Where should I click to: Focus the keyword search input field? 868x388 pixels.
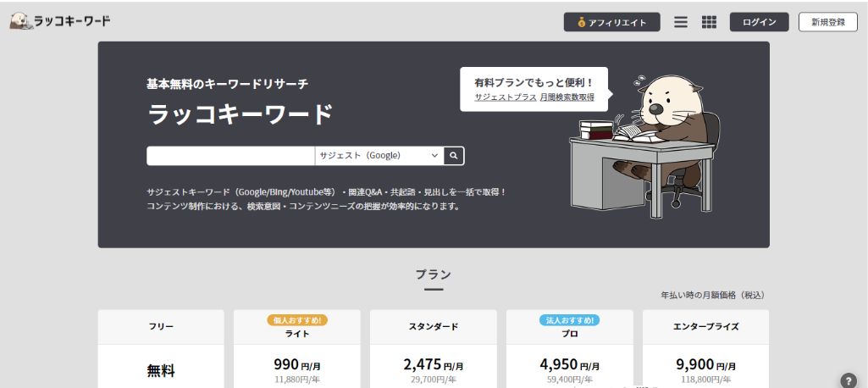[x=231, y=156]
